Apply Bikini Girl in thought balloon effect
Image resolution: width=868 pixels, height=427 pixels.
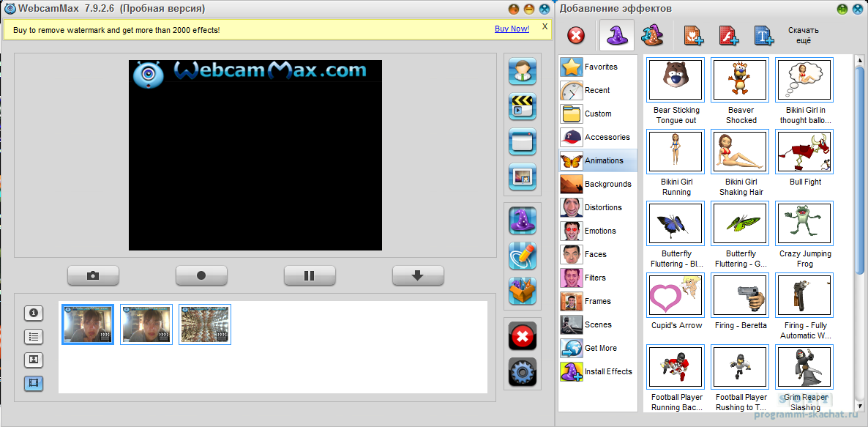(804, 81)
